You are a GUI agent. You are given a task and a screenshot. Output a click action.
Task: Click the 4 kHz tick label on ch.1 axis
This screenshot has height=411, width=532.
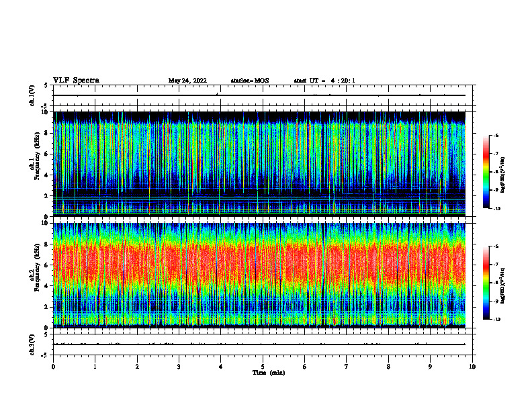coord(47,175)
